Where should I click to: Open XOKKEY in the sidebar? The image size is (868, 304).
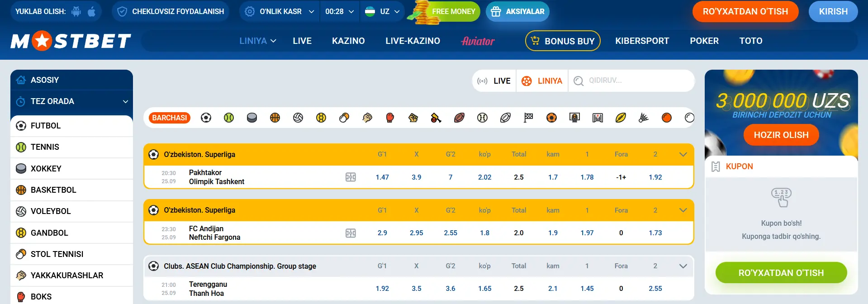[71, 168]
